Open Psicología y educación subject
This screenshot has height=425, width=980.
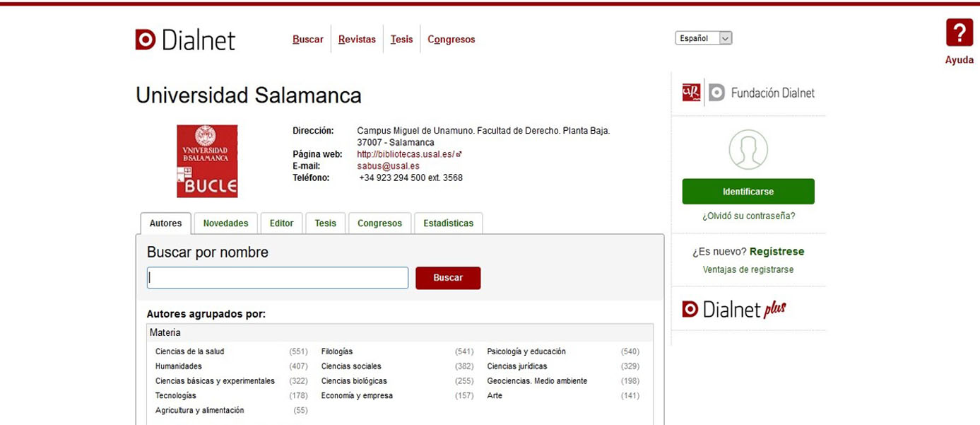[x=526, y=351]
